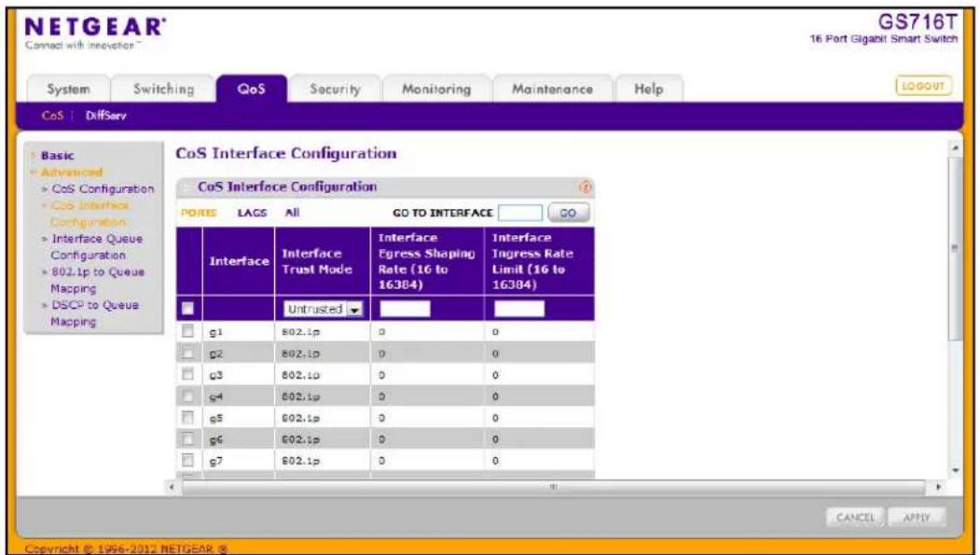The width and height of the screenshot is (980, 555).
Task: Open the System tab
Action: point(69,89)
